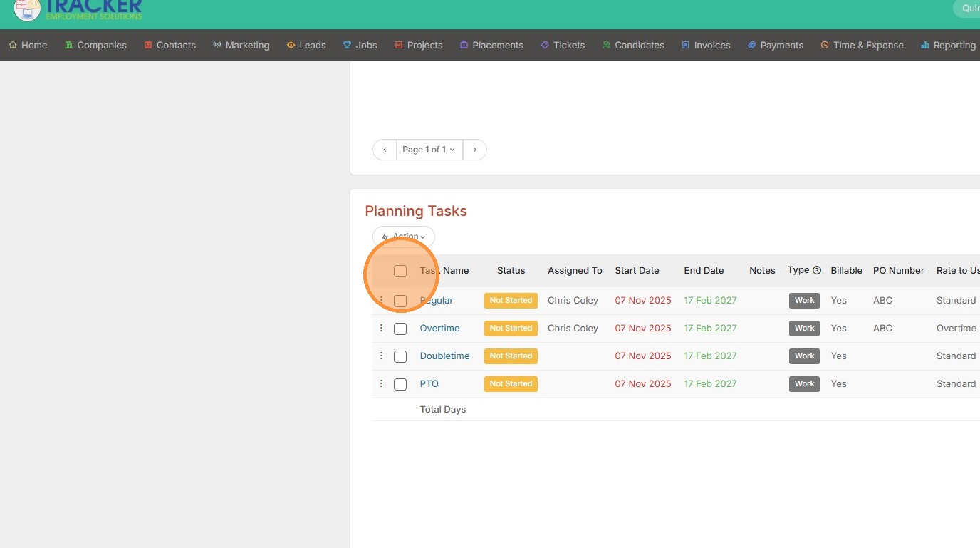
Task: Open the Projects section
Action: [419, 45]
